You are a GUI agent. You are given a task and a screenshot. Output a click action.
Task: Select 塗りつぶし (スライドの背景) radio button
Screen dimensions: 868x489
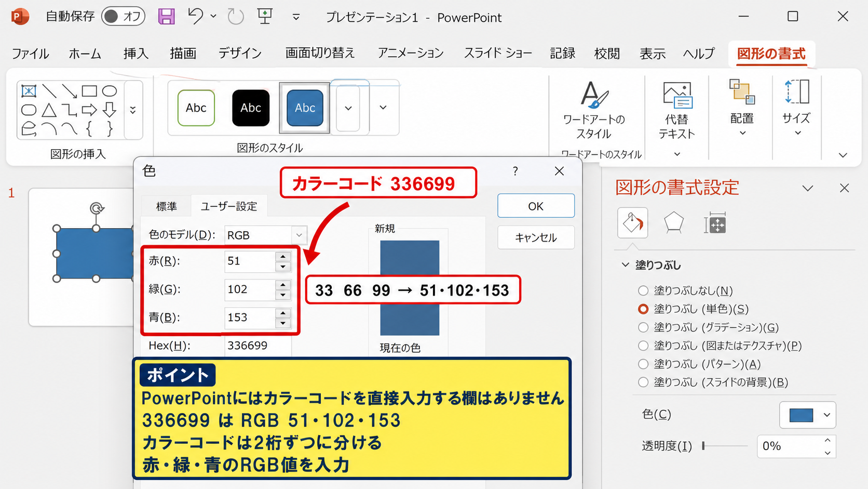(x=643, y=382)
